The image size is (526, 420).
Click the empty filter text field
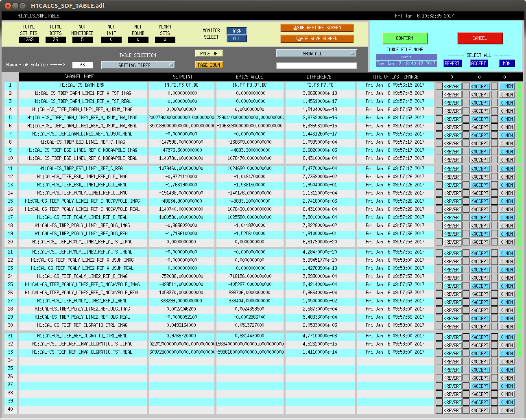[316, 66]
